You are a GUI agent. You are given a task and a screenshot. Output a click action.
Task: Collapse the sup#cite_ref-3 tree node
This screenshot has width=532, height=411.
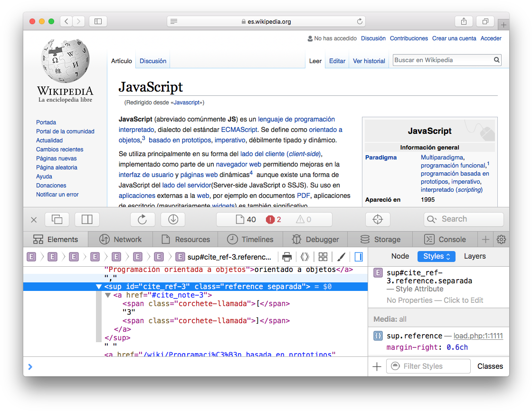99,287
